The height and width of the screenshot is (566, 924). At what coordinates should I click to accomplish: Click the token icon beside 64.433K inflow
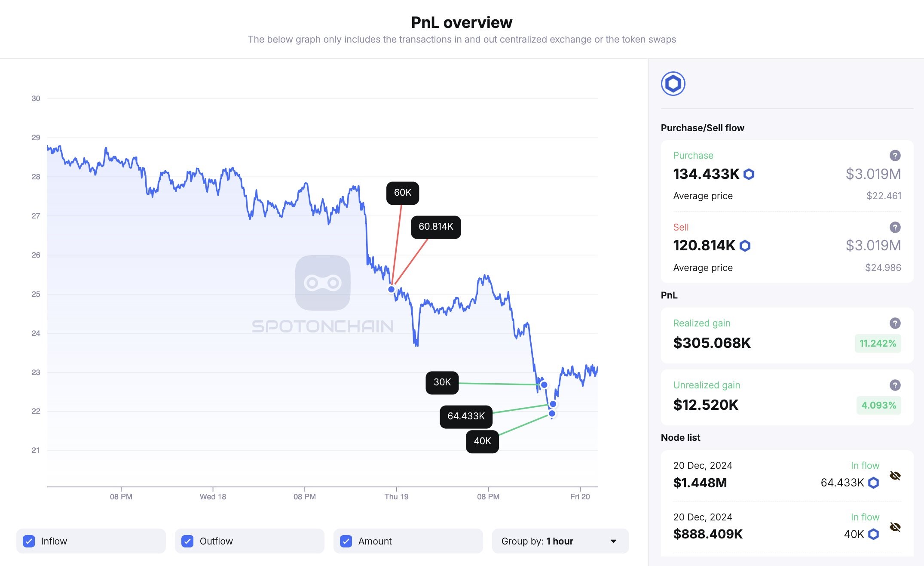[x=873, y=483]
